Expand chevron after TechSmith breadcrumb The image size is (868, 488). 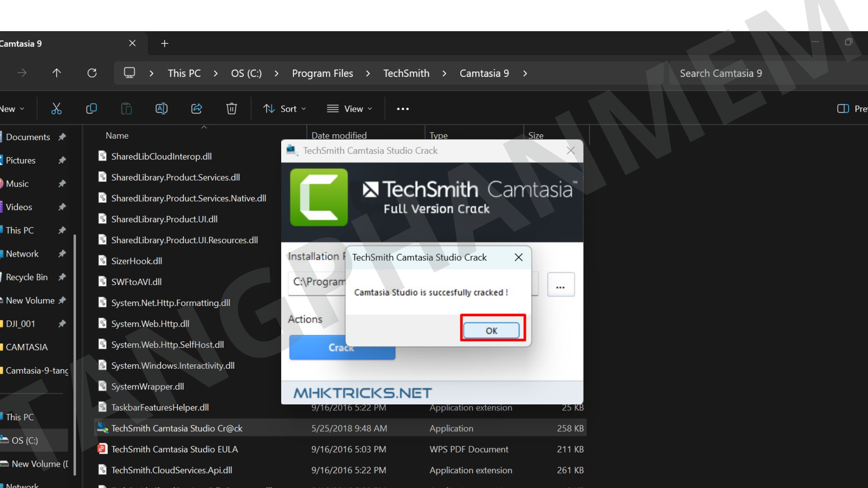pos(444,73)
